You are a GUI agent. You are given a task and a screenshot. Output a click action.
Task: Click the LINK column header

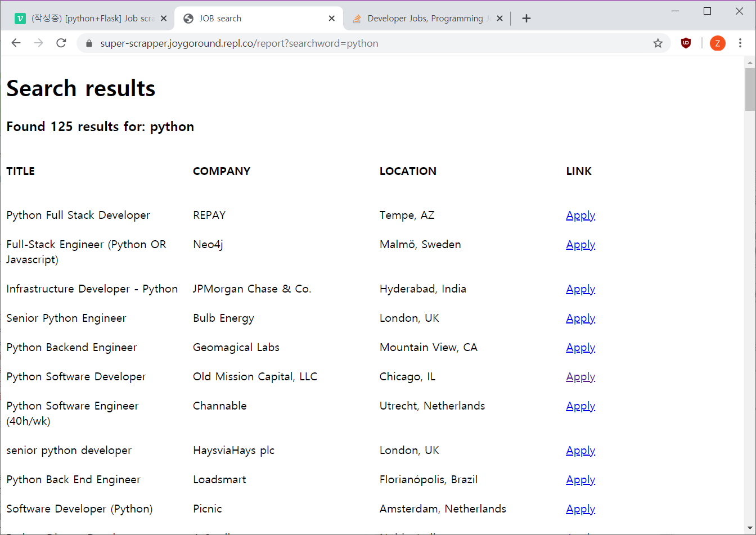tap(579, 171)
